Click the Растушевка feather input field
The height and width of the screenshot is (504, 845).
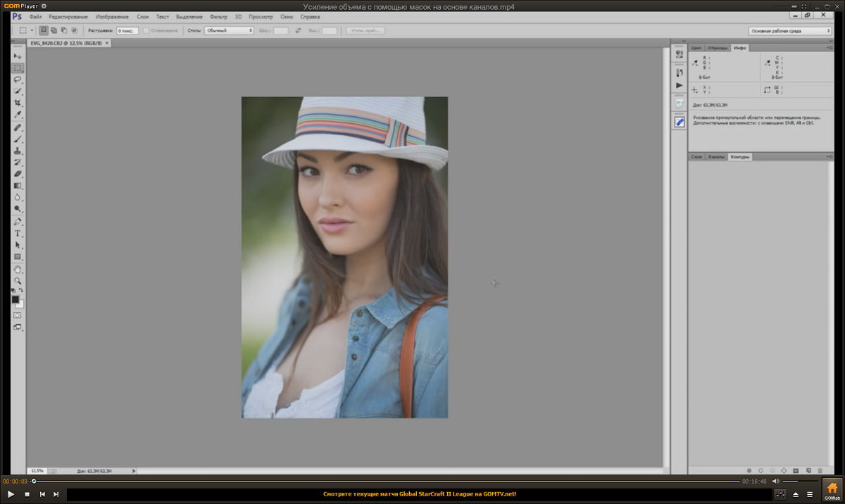pos(127,31)
